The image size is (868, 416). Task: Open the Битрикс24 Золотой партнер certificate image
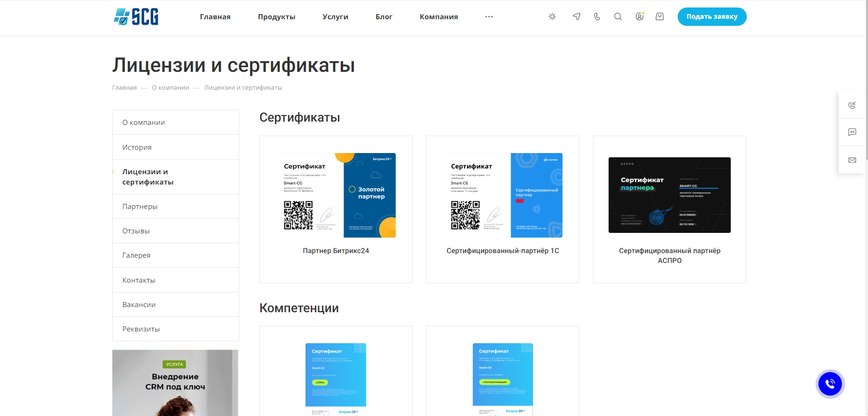click(x=336, y=195)
